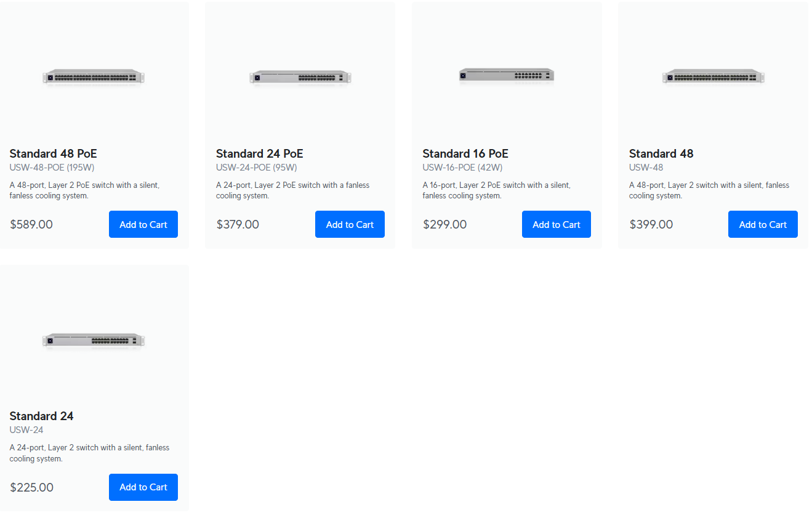Open the Standard 24 PoE title link

[x=260, y=153]
